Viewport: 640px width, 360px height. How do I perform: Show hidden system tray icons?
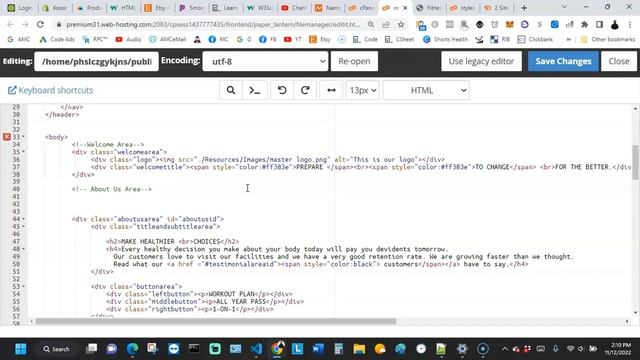[505, 349]
